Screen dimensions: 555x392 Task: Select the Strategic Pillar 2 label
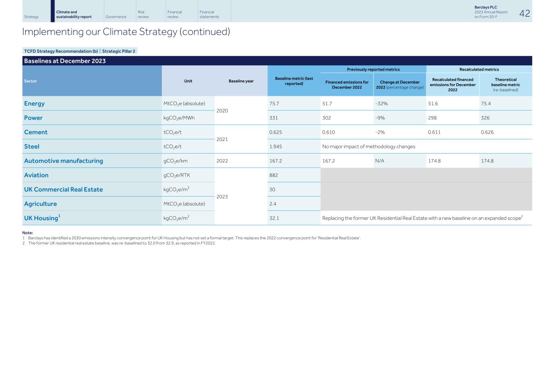(118, 51)
